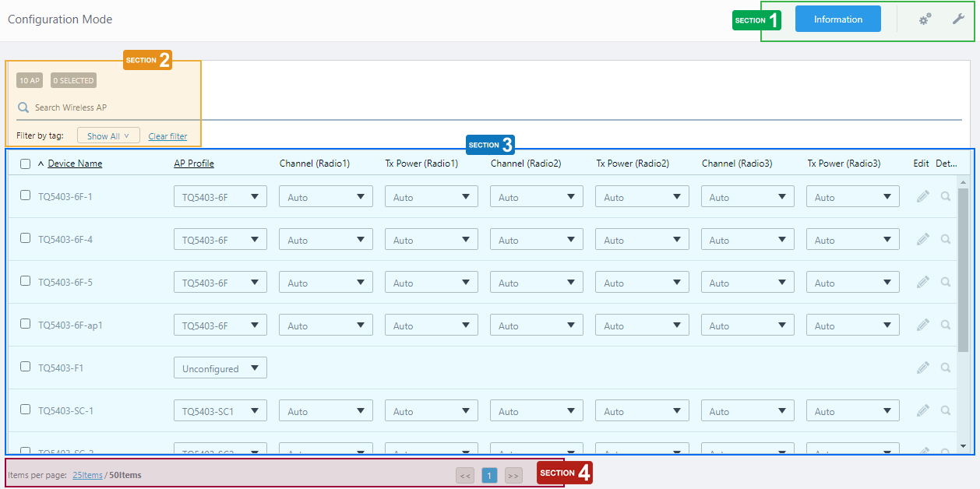Open Channel (Radio1) dropdown for TQ5403-6F-1
Screen dimensions: 980x489
click(x=326, y=197)
